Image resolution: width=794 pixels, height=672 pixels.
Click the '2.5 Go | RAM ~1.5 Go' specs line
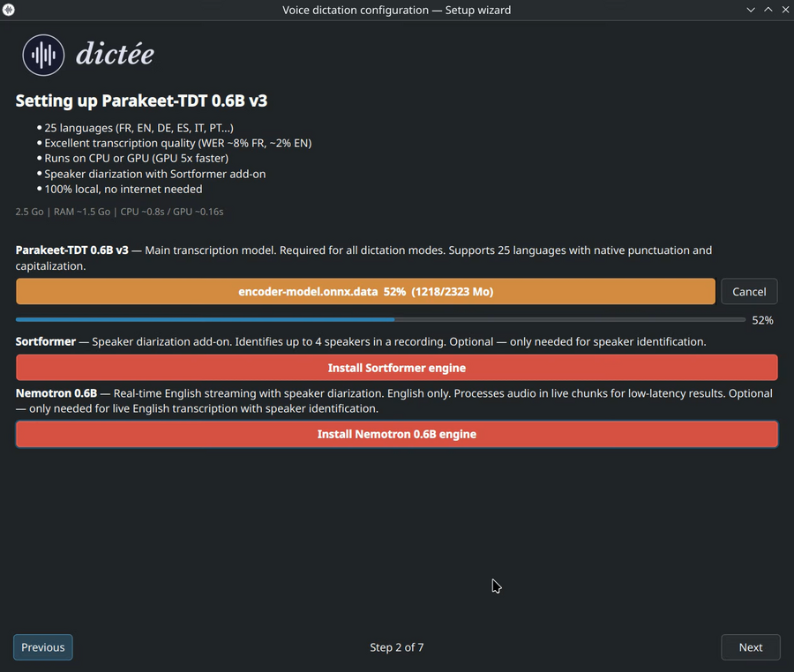click(x=119, y=212)
